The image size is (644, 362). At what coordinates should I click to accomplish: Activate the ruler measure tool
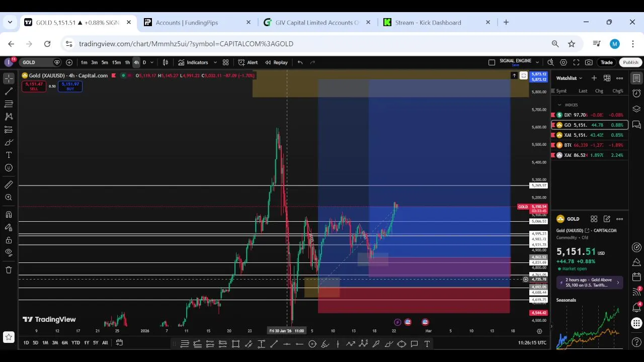[x=9, y=185]
